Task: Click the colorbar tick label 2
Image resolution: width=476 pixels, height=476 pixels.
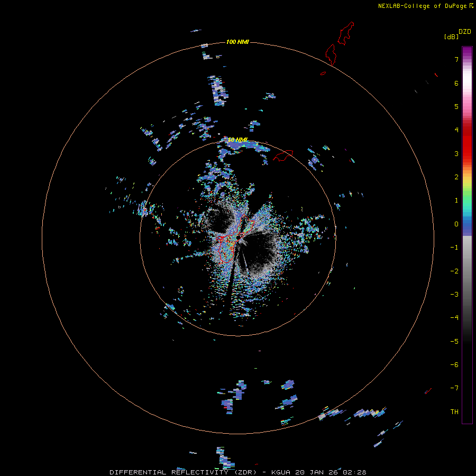Action: 456,177
